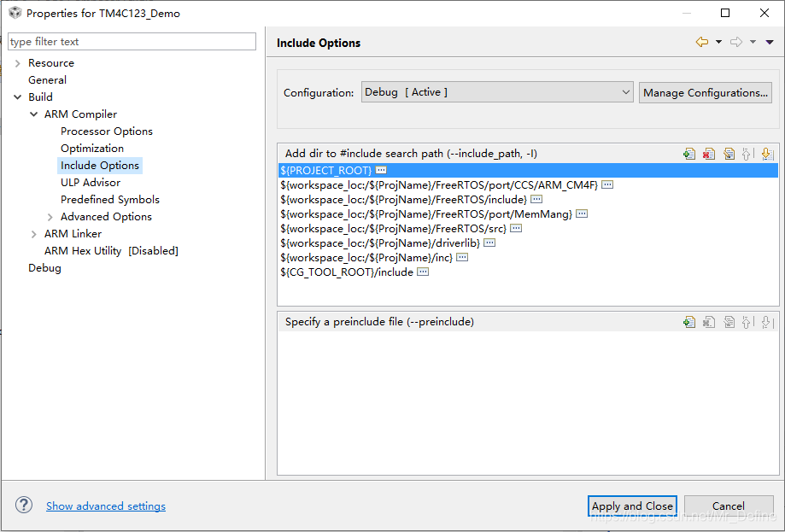Image resolution: width=785 pixels, height=532 pixels.
Task: Click Apply and Close
Action: [x=632, y=506]
